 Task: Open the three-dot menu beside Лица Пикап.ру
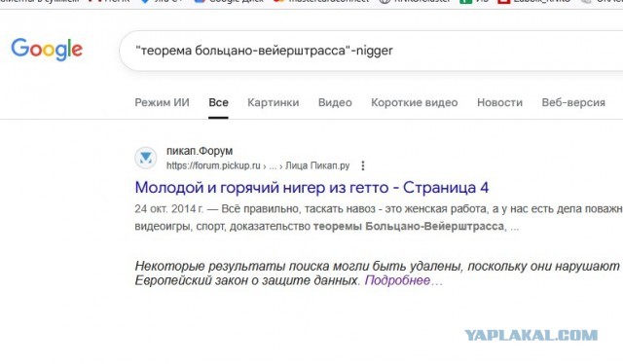point(363,165)
